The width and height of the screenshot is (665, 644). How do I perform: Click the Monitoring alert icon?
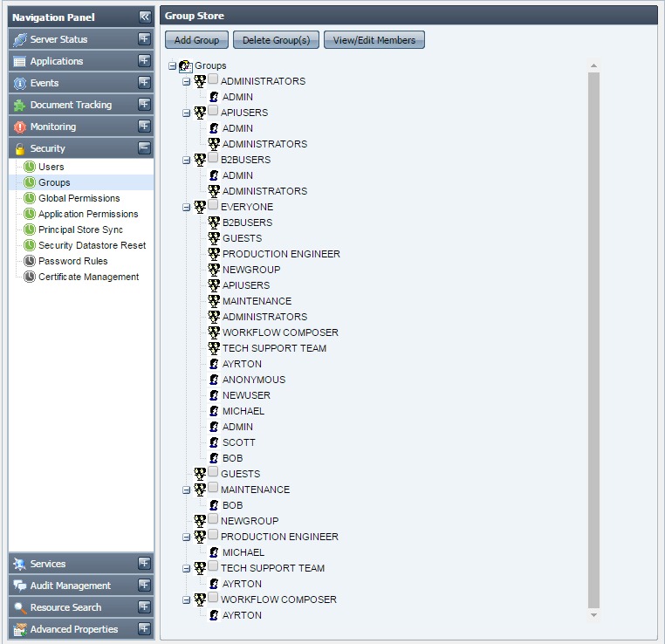coord(19,127)
